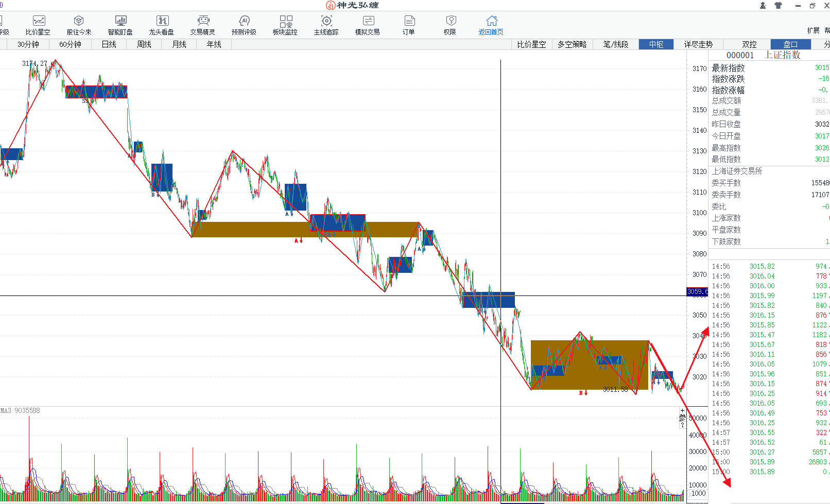Select the 最高指数 row

point(769,148)
